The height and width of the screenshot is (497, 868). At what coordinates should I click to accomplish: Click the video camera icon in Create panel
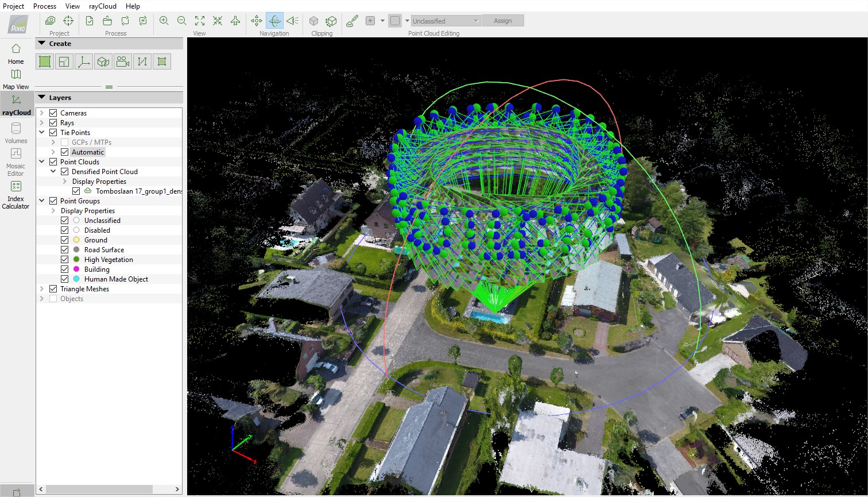pos(123,61)
